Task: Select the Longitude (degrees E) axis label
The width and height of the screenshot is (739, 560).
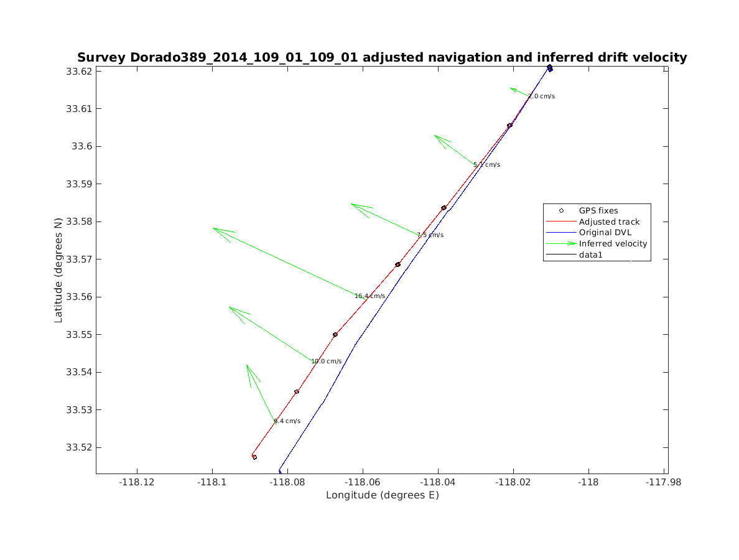Action: click(382, 495)
